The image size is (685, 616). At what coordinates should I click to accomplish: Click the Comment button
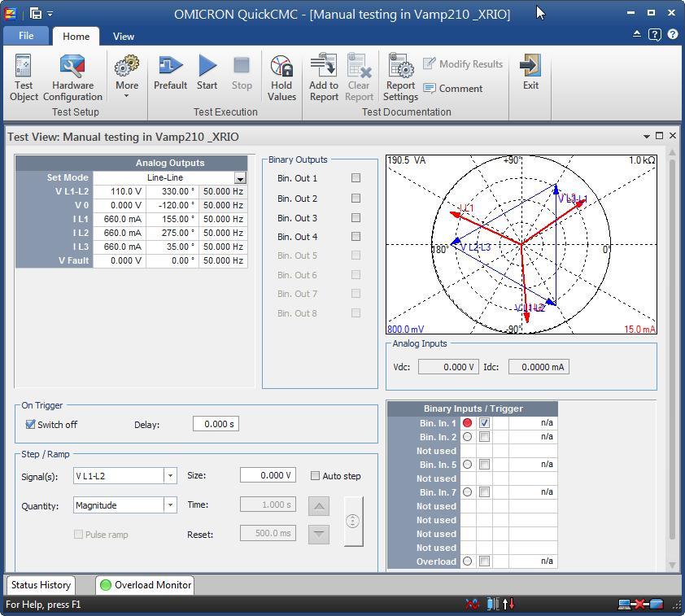pos(453,88)
